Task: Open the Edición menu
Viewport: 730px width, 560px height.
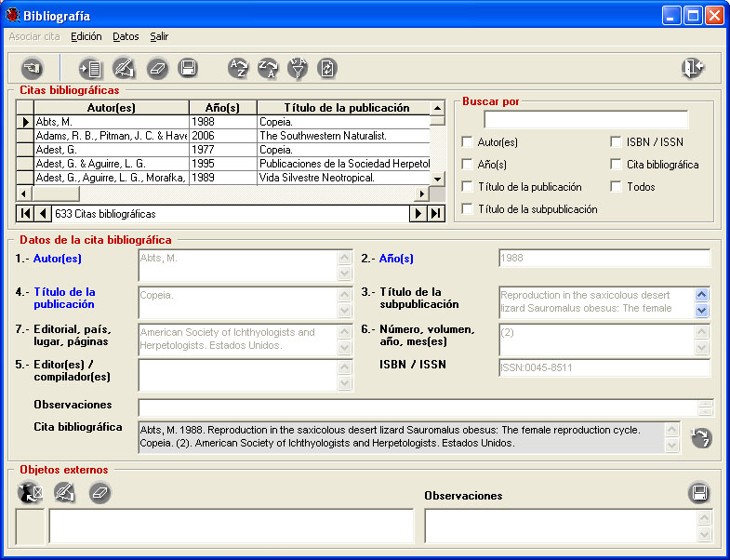Action: click(x=86, y=36)
